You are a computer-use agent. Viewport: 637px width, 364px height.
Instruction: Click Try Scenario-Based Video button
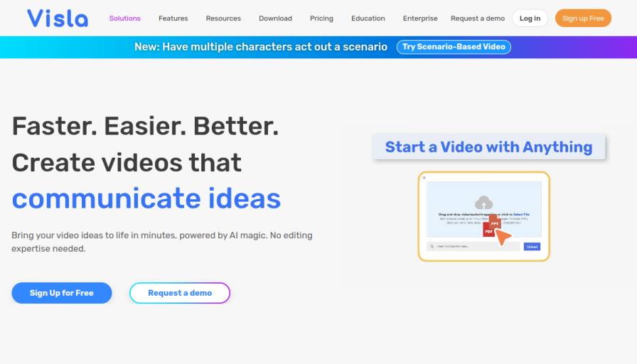click(454, 47)
